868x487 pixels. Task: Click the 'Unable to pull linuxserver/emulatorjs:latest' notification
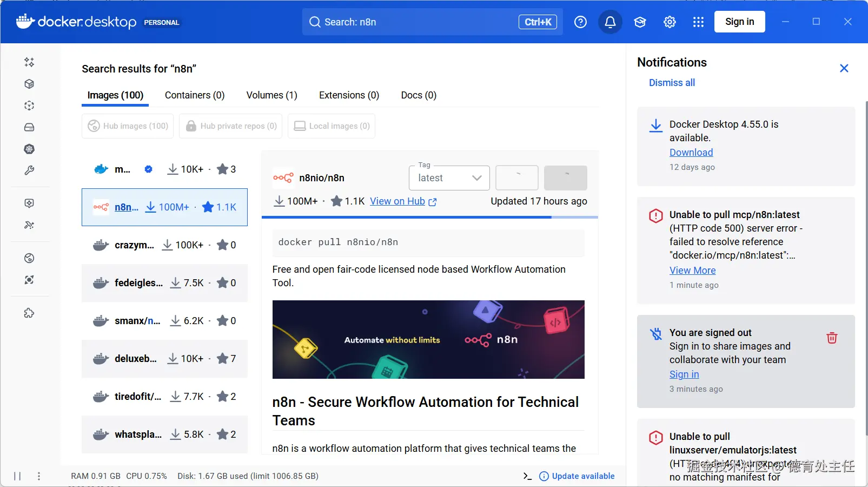[x=746, y=453]
